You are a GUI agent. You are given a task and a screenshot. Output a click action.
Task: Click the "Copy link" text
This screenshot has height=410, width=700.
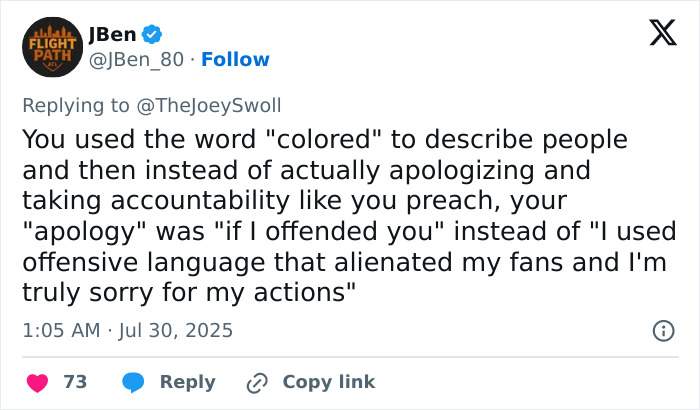(329, 382)
